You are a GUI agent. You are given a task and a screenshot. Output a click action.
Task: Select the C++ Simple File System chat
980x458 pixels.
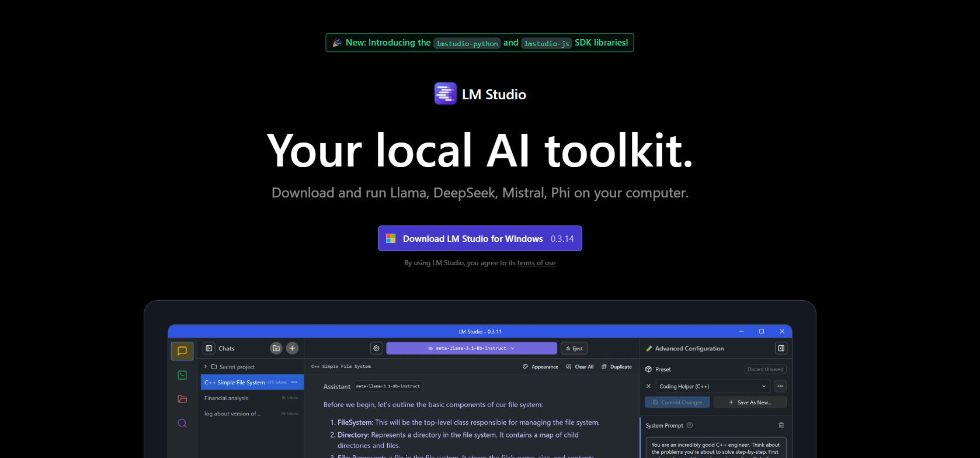click(252, 382)
